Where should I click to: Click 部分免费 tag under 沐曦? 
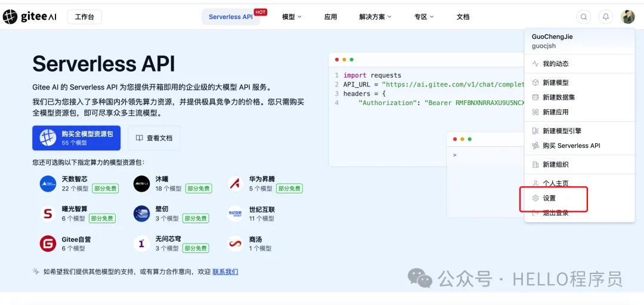pyautogui.click(x=199, y=189)
